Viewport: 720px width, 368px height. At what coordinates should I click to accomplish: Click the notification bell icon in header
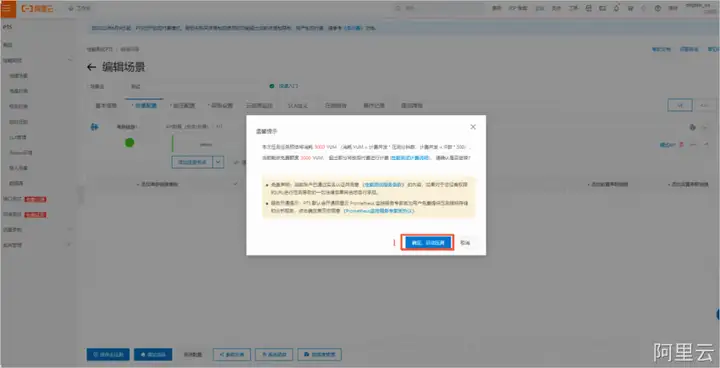click(x=616, y=8)
